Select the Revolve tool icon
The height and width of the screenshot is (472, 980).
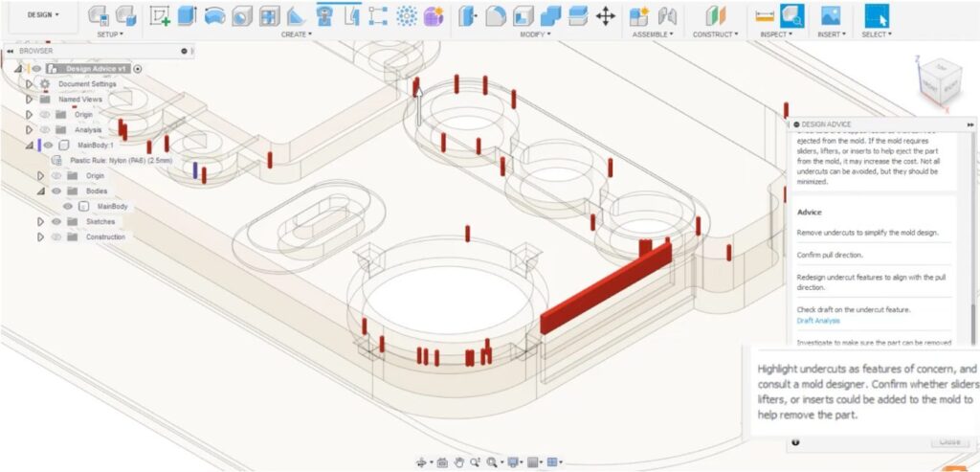point(214,15)
